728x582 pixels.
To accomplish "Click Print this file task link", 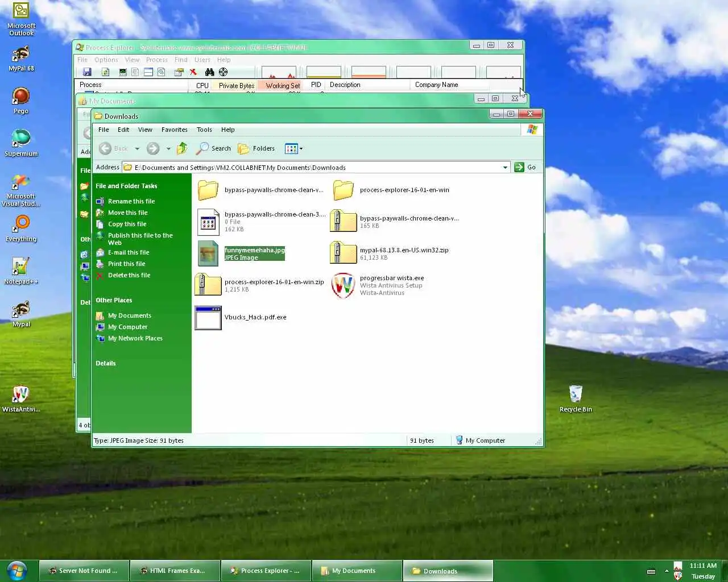I will pyautogui.click(x=126, y=264).
